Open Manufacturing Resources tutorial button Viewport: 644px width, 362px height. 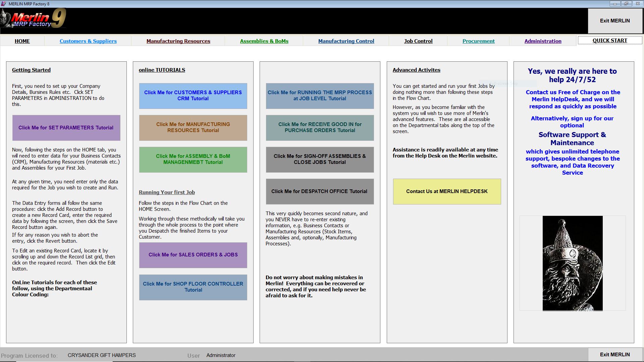[193, 127]
